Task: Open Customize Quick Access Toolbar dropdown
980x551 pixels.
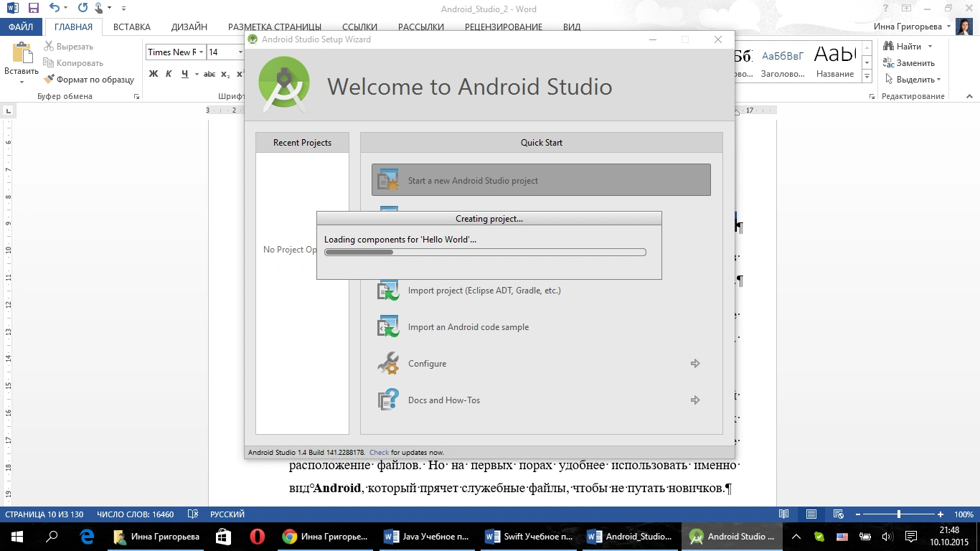Action: tap(123, 9)
